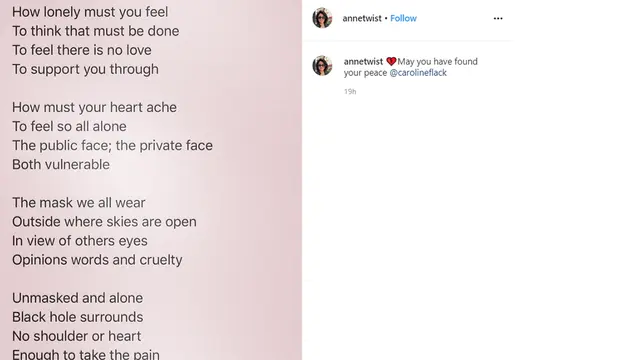Click the poem image post
Screen dimensions: 640x360
click(x=151, y=180)
